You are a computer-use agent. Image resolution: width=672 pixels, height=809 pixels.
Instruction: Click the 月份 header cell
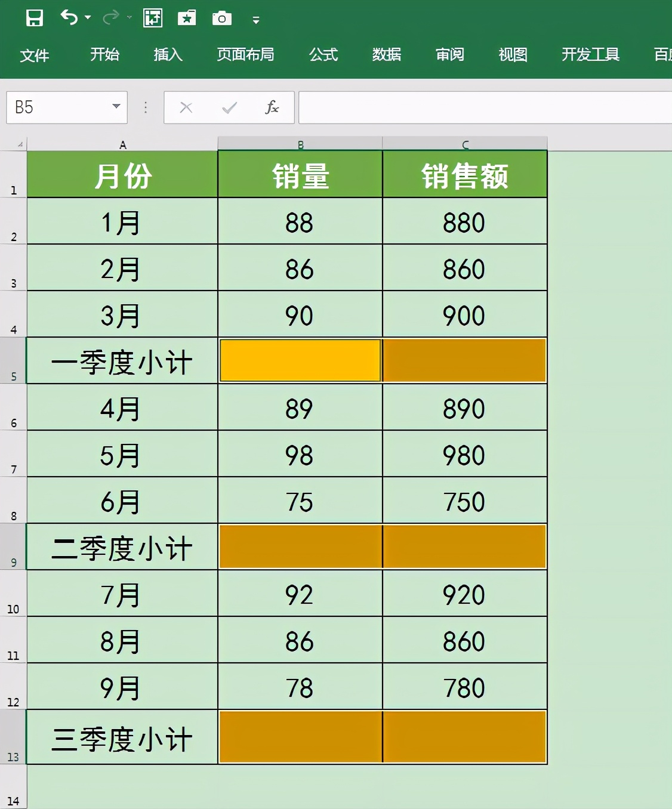tap(122, 174)
